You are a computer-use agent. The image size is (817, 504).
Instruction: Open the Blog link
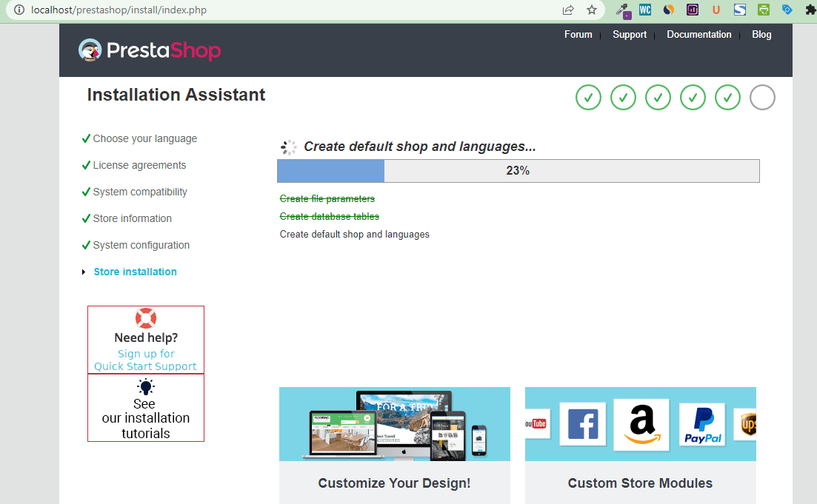tap(761, 34)
